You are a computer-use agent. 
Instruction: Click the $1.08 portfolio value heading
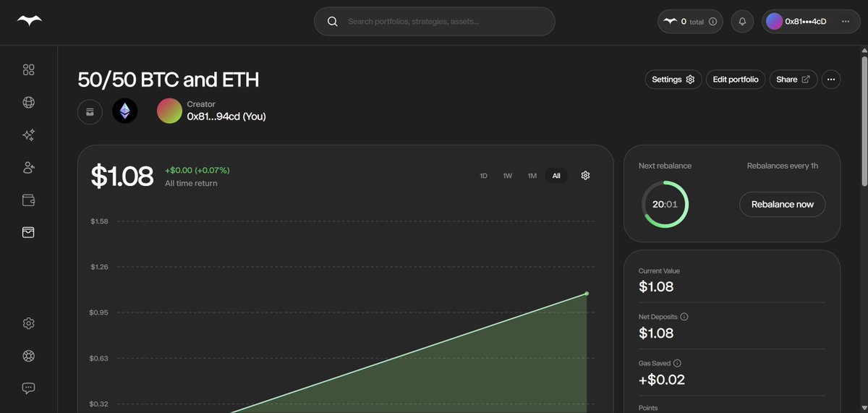122,176
